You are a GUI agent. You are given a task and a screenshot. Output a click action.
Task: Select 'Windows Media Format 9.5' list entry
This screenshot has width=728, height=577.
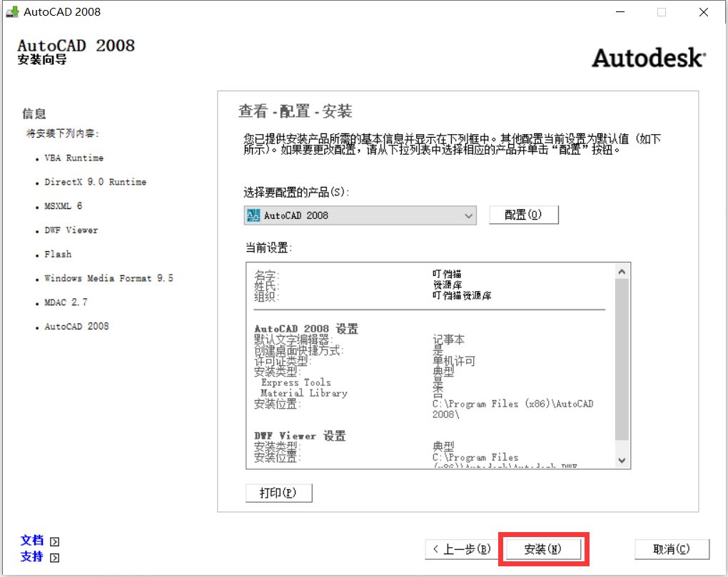pos(108,278)
